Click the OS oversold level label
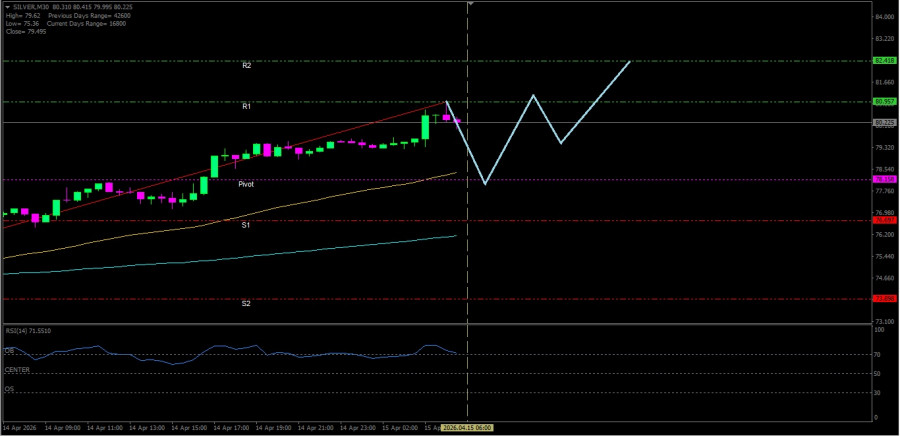This screenshot has width=900, height=436. click(x=9, y=389)
